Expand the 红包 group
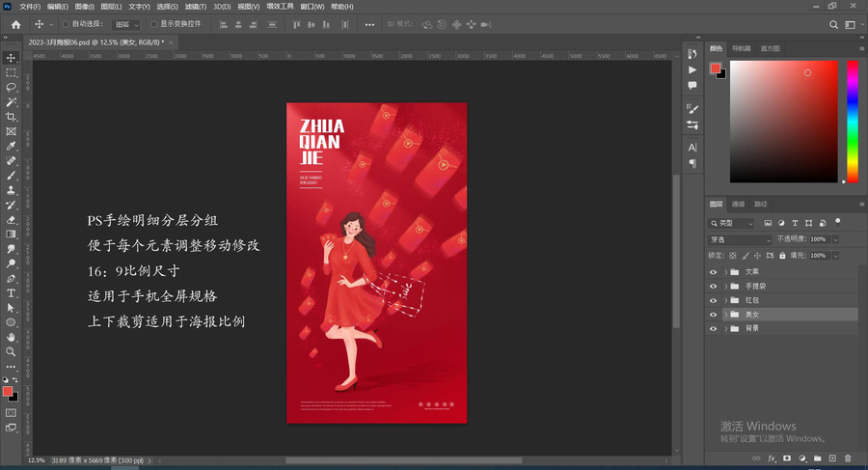The height and width of the screenshot is (470, 868). click(725, 300)
